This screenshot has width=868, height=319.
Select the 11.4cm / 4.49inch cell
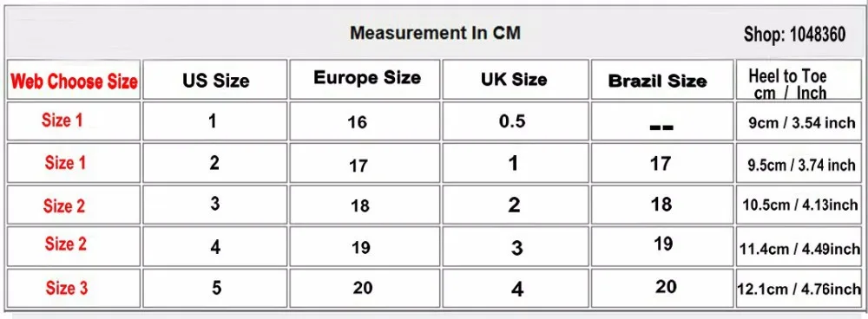click(799, 246)
